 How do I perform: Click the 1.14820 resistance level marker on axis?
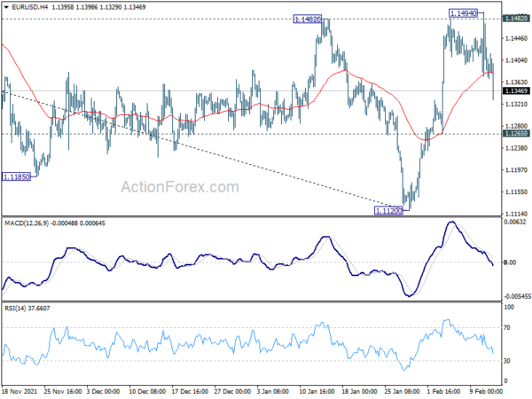(516, 19)
